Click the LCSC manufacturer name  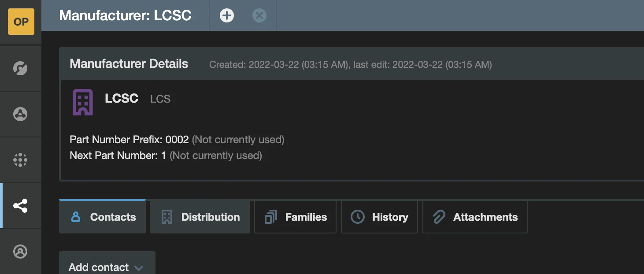point(122,98)
